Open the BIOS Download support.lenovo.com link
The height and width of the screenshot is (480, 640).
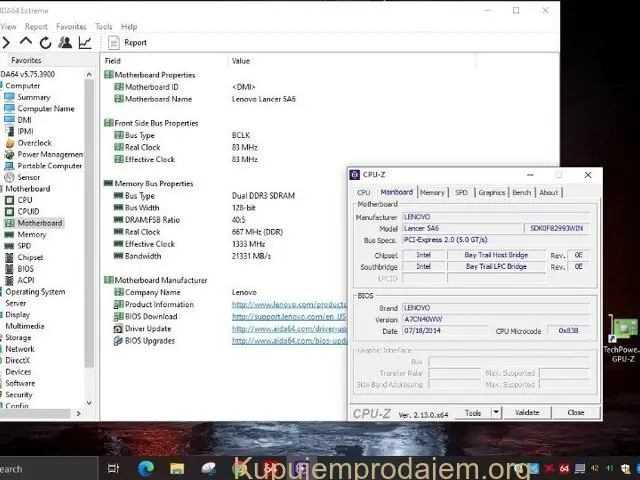tap(289, 316)
